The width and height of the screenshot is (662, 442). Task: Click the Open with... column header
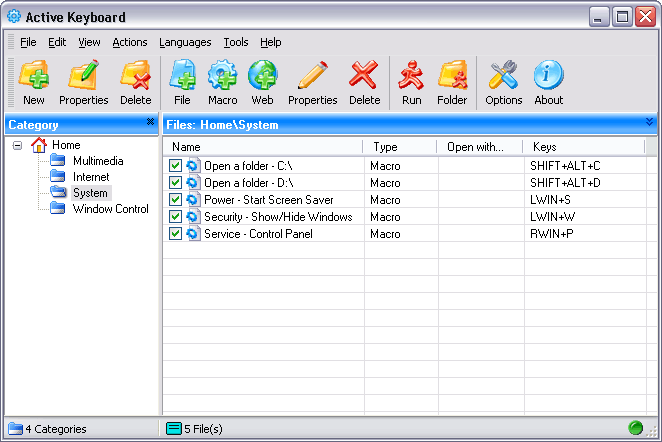pos(480,147)
